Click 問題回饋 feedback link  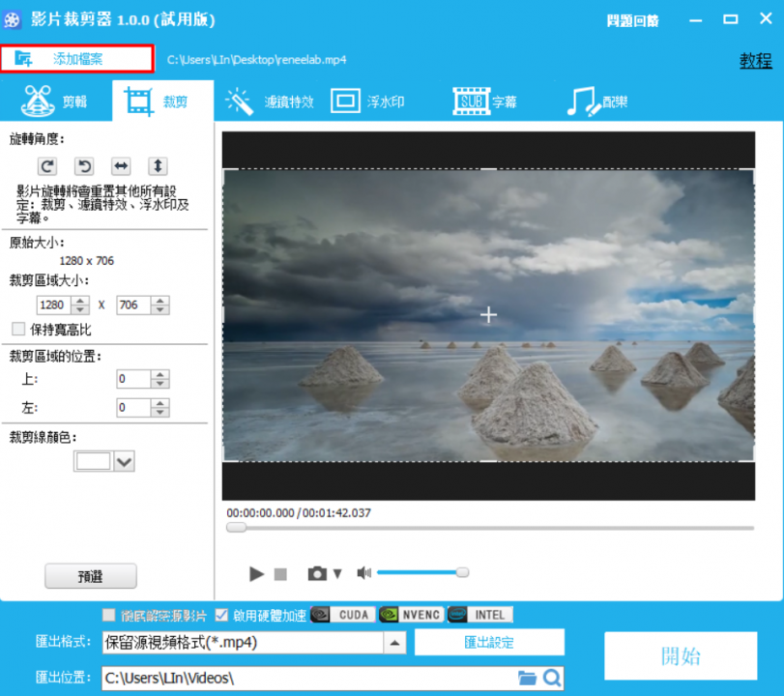click(x=632, y=21)
